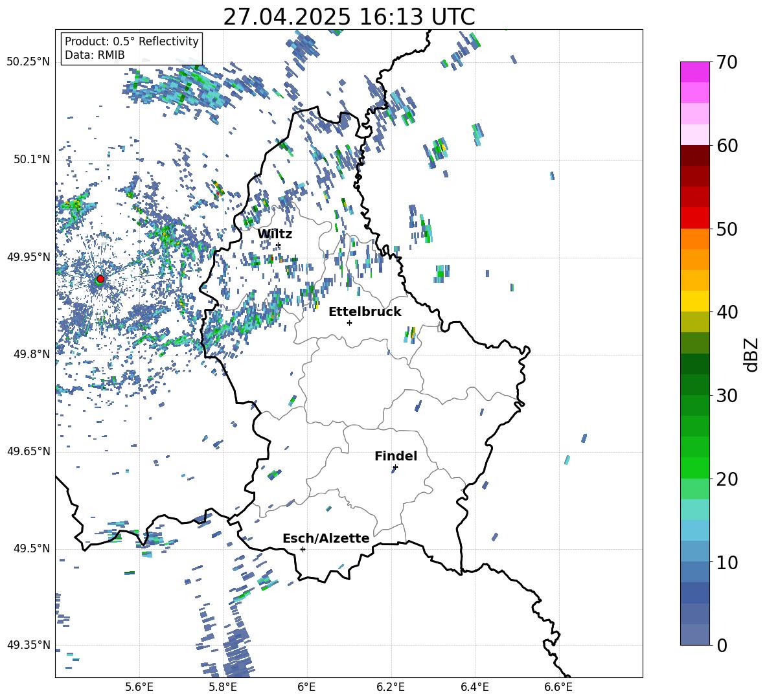The height and width of the screenshot is (700, 767).
Task: Click the 6.2°E longitude label
Action: click(x=391, y=687)
